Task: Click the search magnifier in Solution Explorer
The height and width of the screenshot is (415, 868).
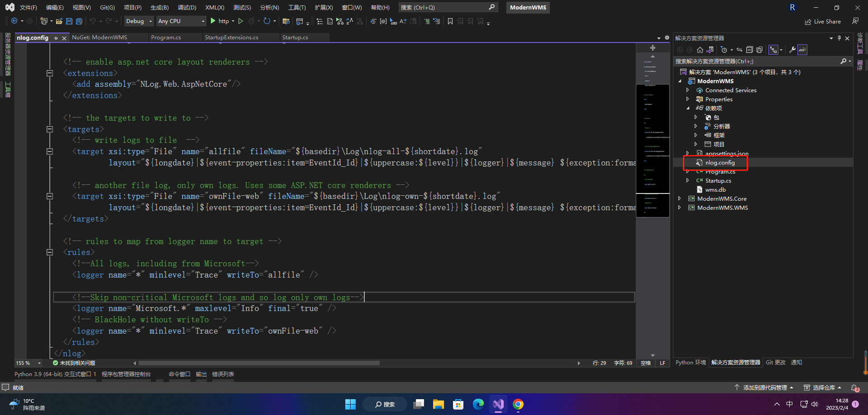Action: click(844, 61)
